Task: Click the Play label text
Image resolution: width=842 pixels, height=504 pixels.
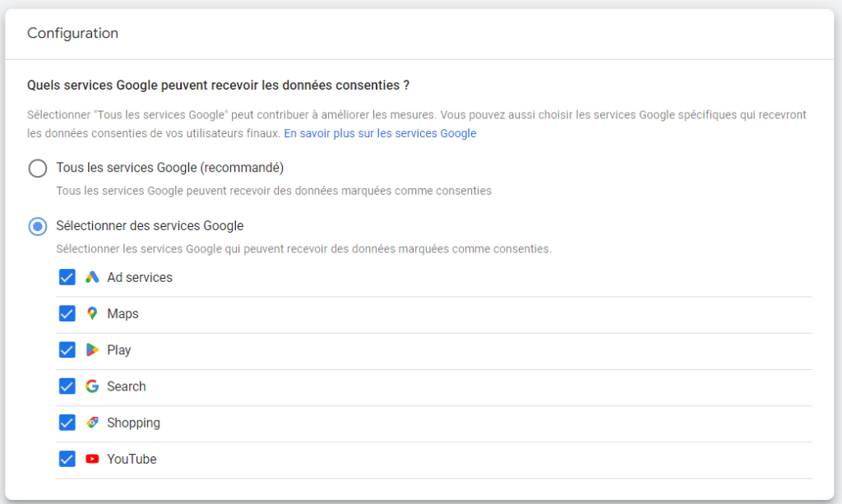Action: [x=118, y=350]
